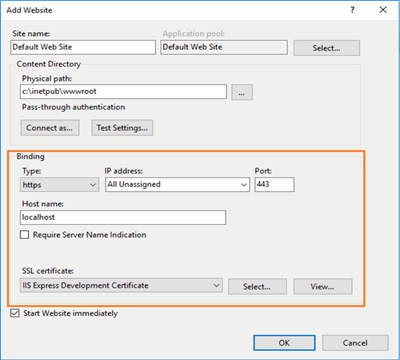
Task: Cancel the Add Website dialog
Action: (355, 343)
